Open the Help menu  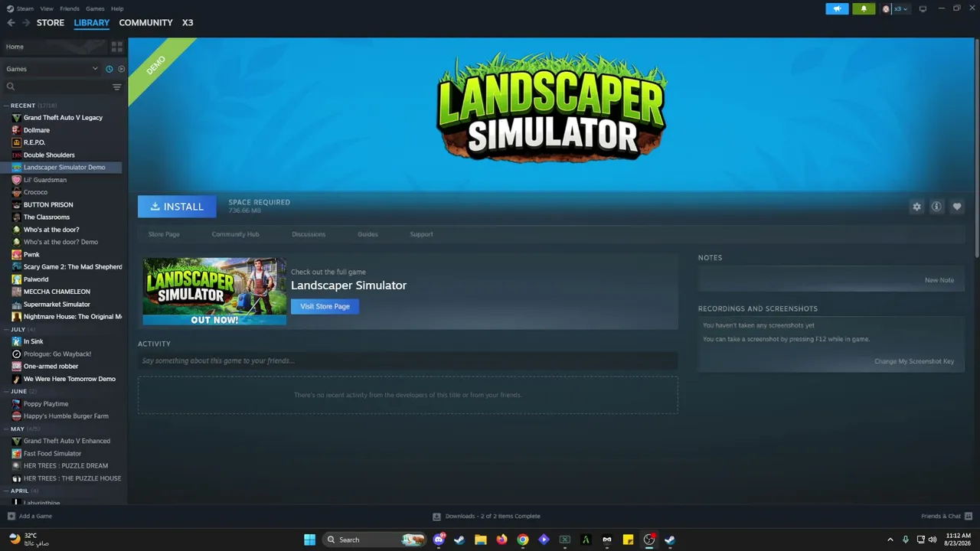[117, 8]
